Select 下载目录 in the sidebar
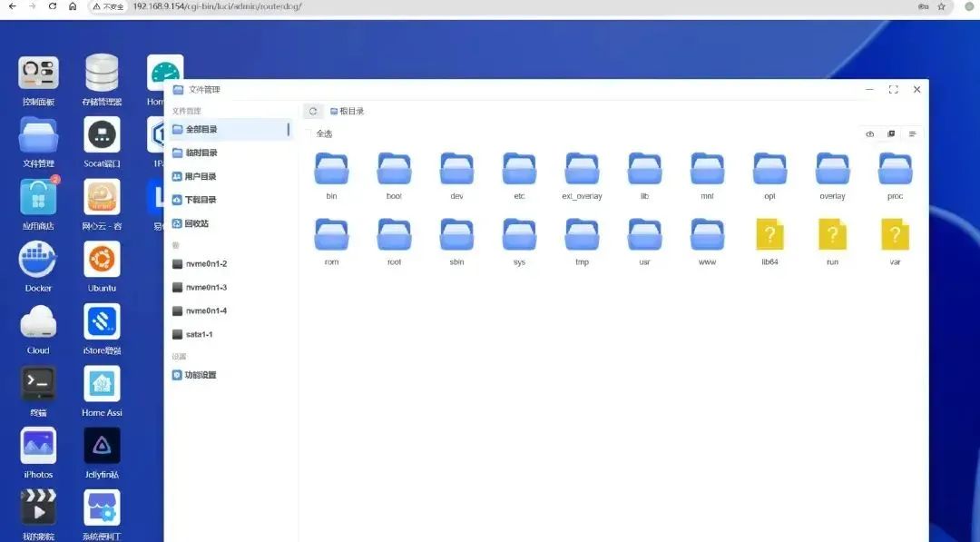This screenshot has height=542, width=980. click(230, 200)
